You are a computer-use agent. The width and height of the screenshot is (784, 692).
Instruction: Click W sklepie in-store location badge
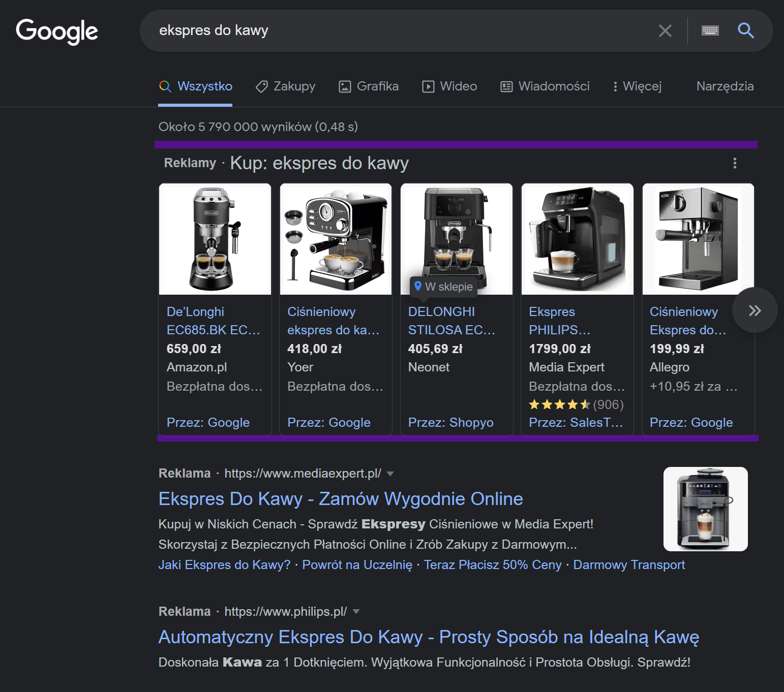pyautogui.click(x=443, y=287)
